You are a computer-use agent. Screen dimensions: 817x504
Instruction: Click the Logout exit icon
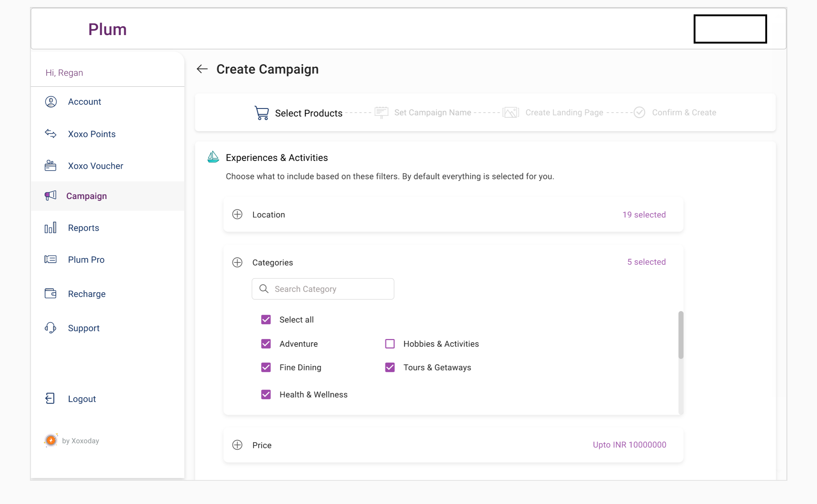(50, 398)
